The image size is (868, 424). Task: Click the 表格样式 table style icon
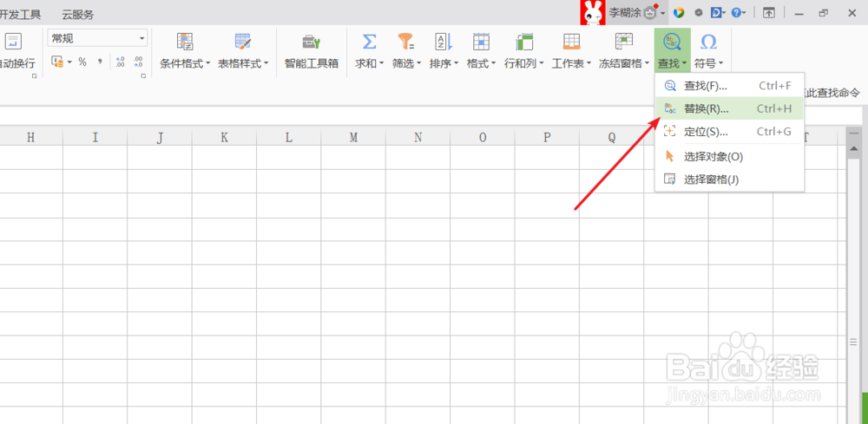pos(243,42)
